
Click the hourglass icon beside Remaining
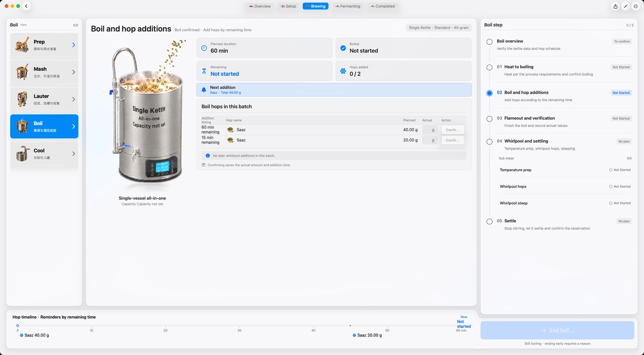204,71
